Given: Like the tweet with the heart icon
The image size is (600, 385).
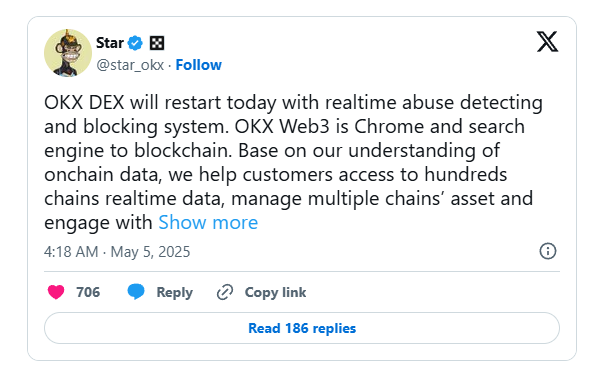Looking at the screenshot, I should pos(56,292).
